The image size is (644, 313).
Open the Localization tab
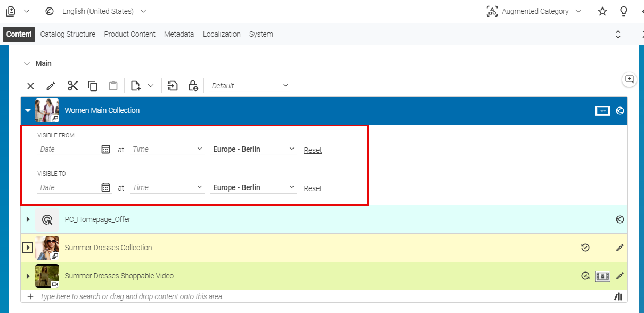222,34
